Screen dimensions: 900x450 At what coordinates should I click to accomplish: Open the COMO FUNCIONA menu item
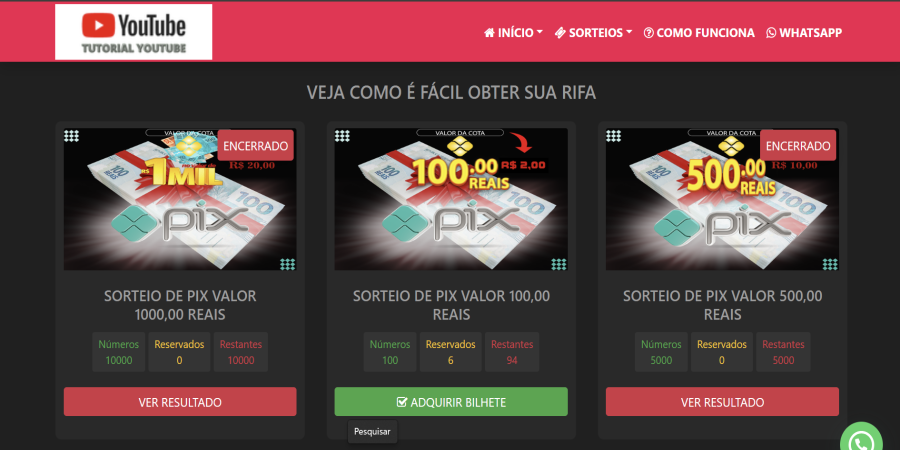699,33
